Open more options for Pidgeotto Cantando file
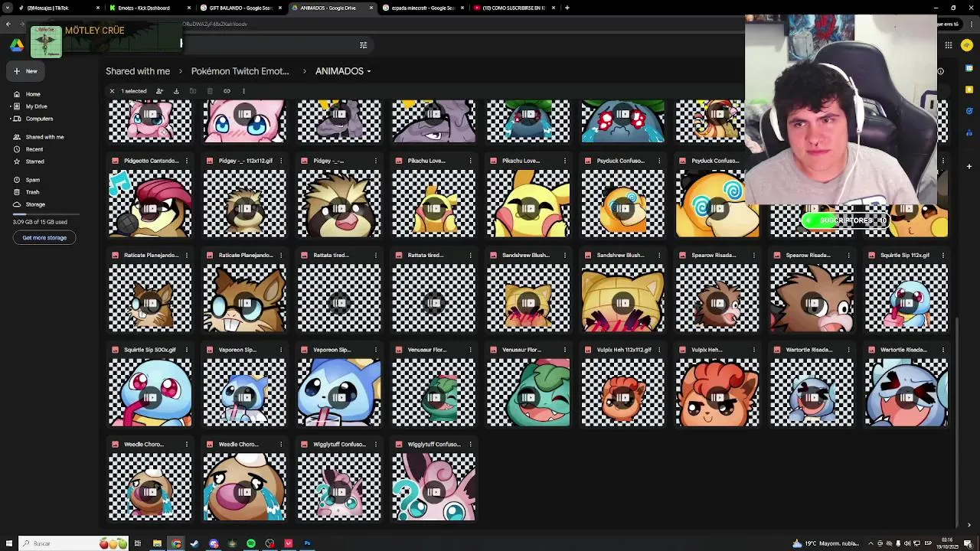Screen dimensions: 980x551 [186, 161]
